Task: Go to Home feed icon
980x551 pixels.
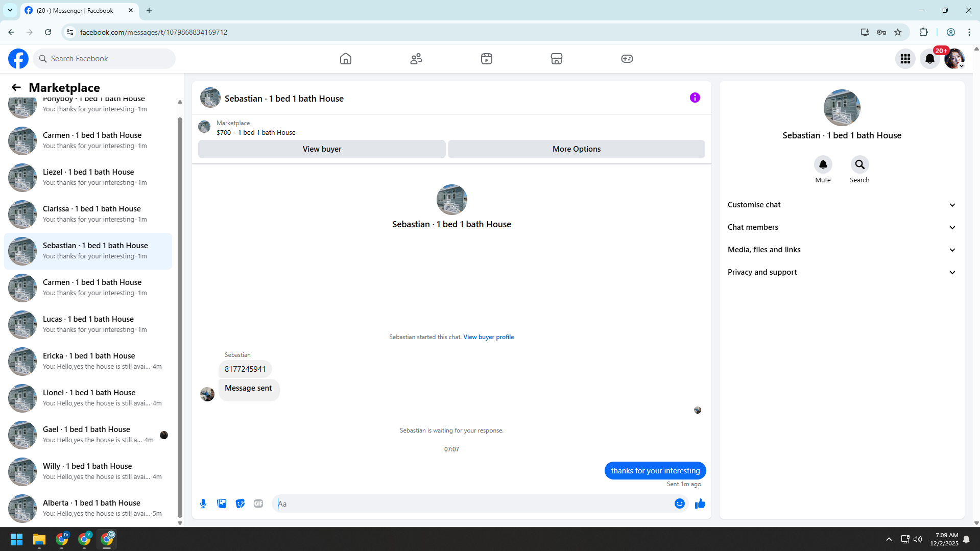Action: click(x=346, y=59)
